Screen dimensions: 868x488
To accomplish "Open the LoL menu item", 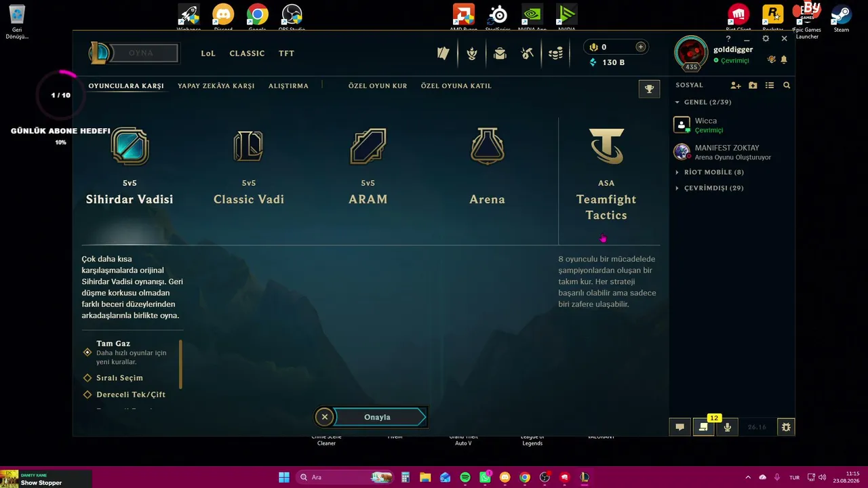I will (208, 54).
